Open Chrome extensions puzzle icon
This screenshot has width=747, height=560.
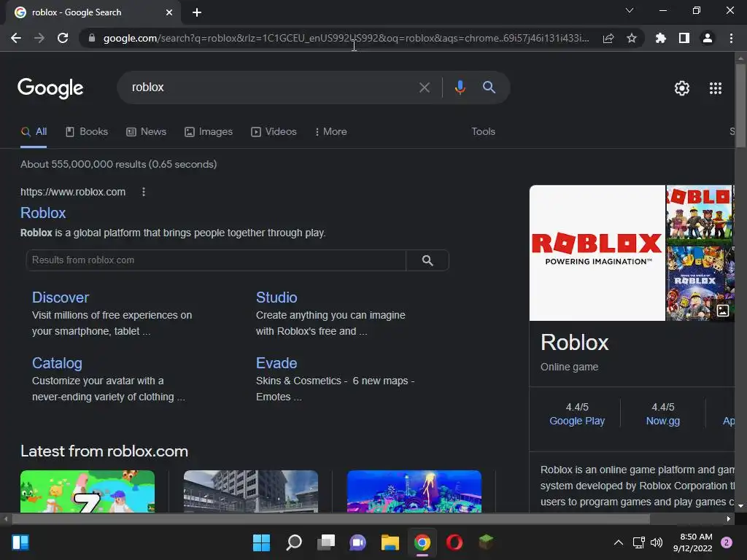tap(661, 38)
